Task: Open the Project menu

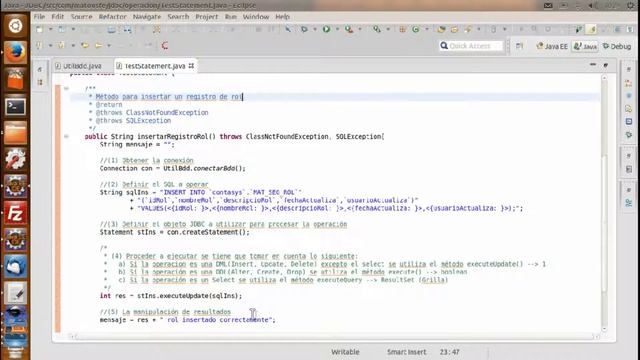Action: pos(207,17)
